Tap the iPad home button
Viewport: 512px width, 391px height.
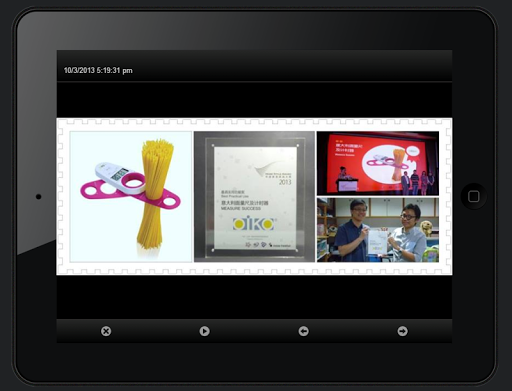click(x=474, y=196)
